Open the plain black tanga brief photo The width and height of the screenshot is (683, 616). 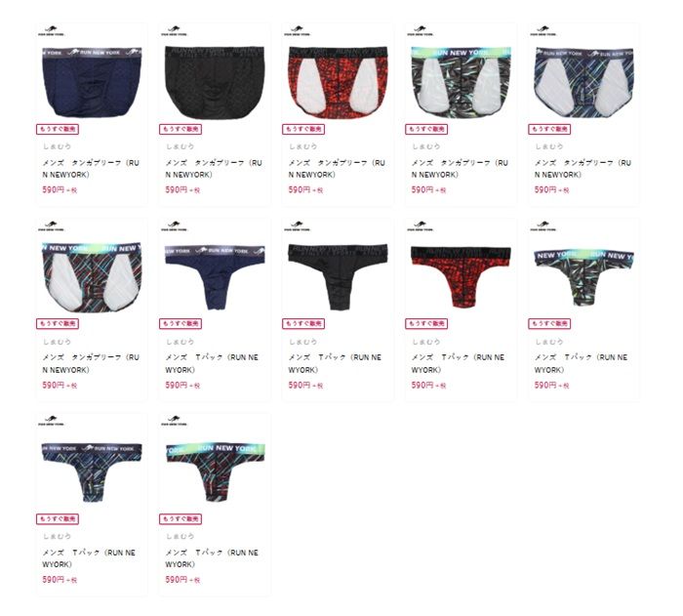(x=215, y=82)
